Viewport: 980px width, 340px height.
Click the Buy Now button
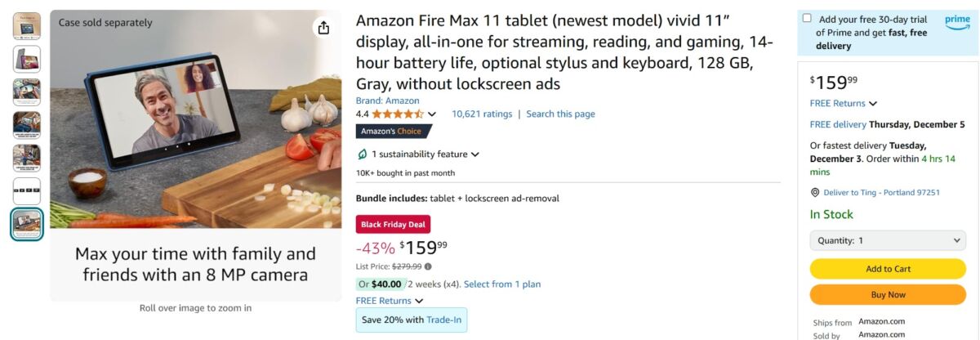click(x=888, y=295)
